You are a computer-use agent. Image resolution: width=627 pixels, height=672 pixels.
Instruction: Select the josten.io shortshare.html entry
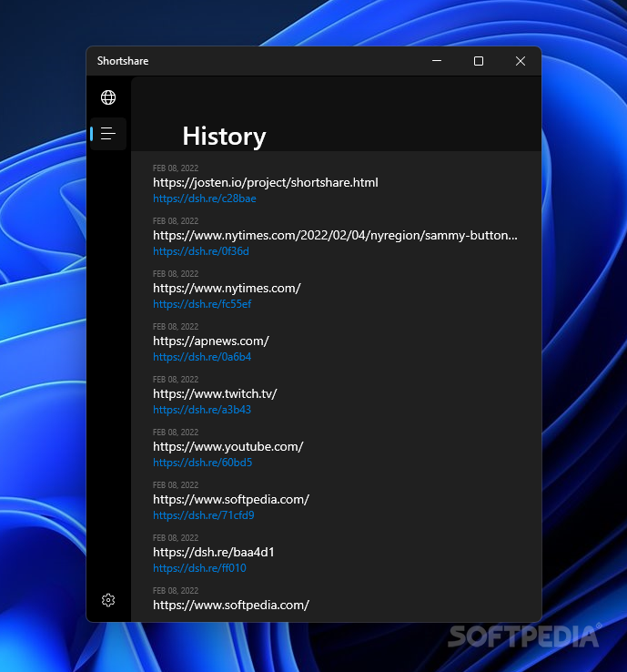click(x=266, y=183)
